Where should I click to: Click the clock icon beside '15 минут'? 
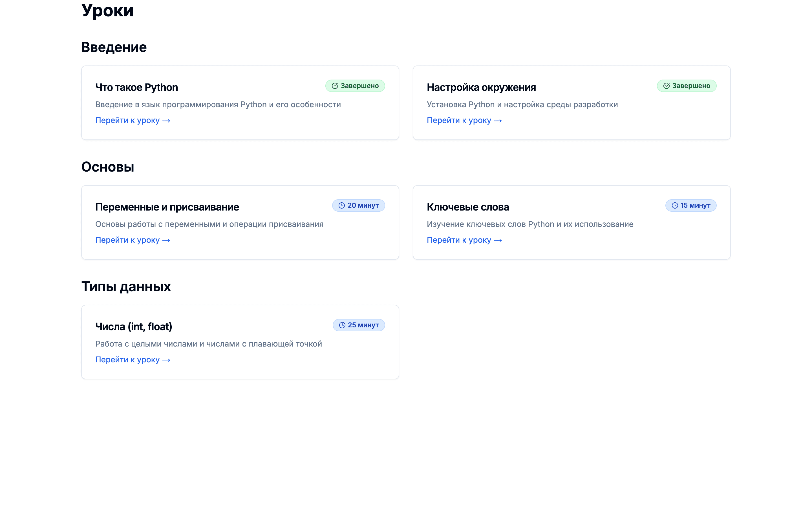pyautogui.click(x=675, y=205)
